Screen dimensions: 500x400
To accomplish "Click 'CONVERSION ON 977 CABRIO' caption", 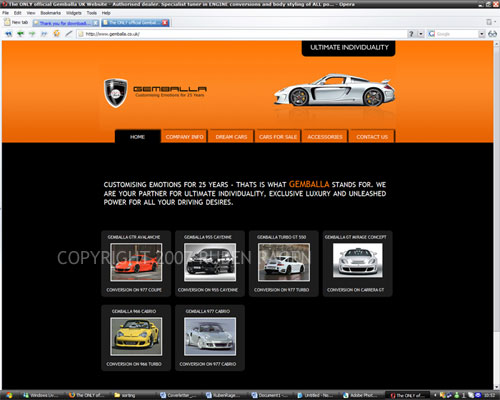I will tap(208, 364).
